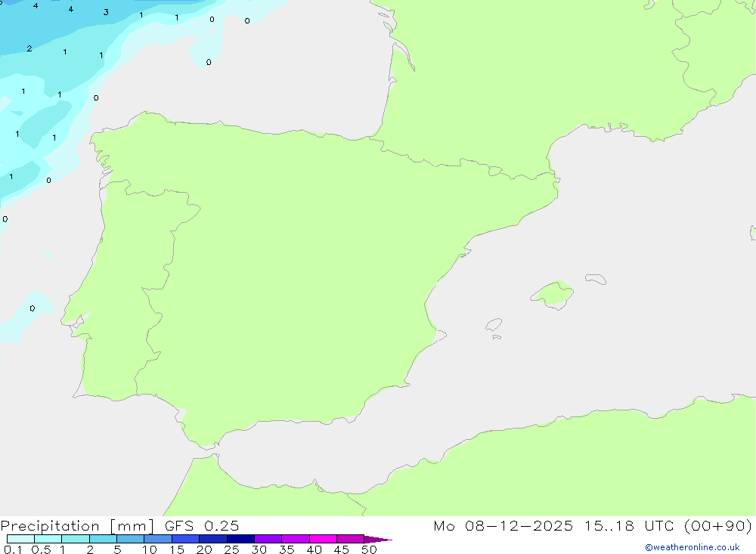Click the '15..18 UTC' time range text
Image resolution: width=756 pixels, height=554 pixels.
tap(630, 525)
